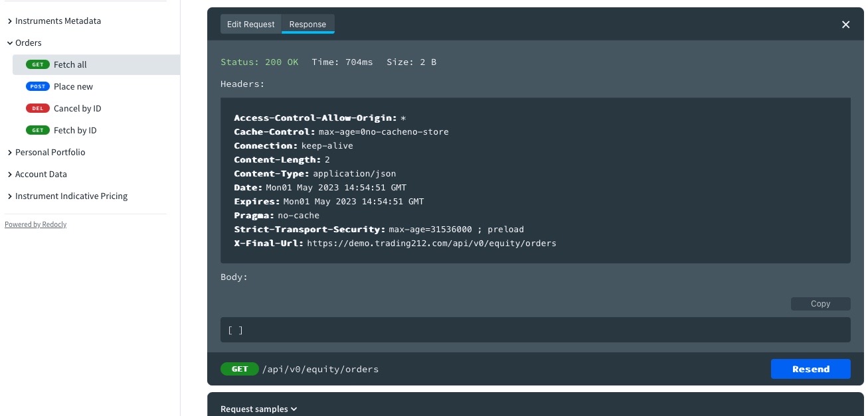The width and height of the screenshot is (868, 416).
Task: Close the response panel with X
Action: click(845, 25)
